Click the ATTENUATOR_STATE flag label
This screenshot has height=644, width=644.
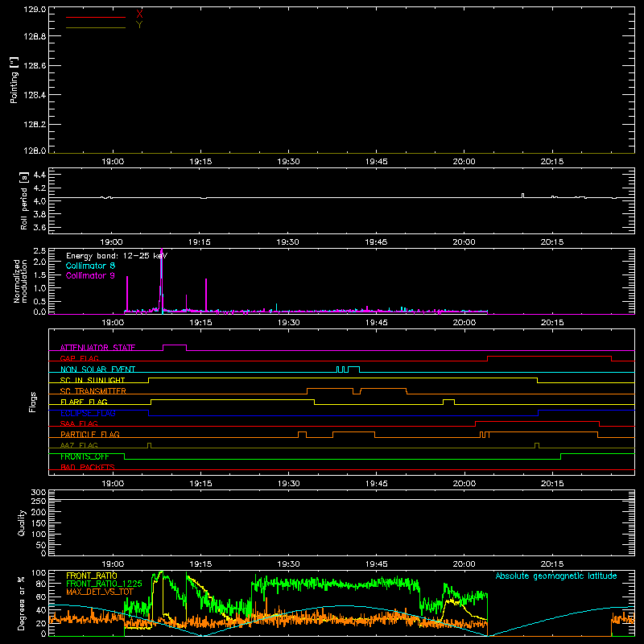pos(97,348)
